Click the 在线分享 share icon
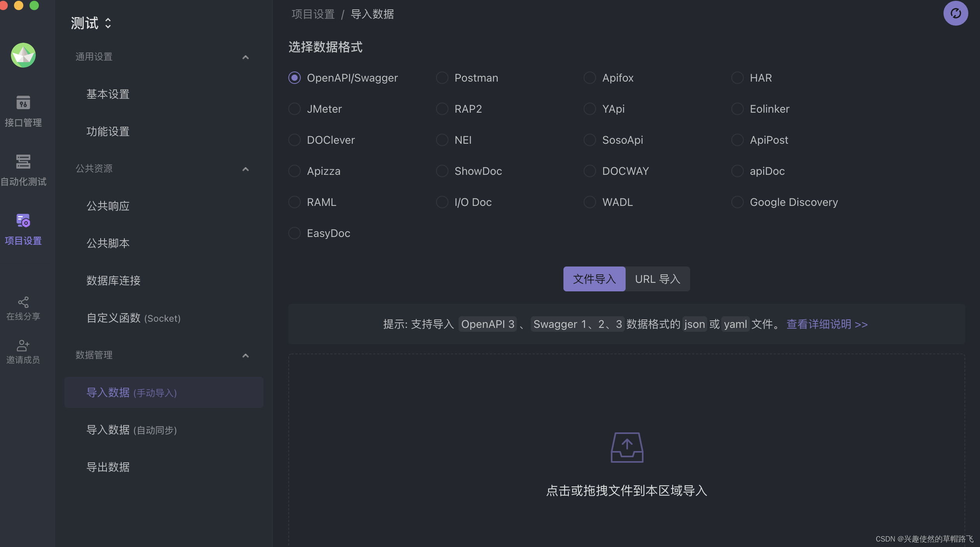The width and height of the screenshot is (980, 547). tap(23, 302)
